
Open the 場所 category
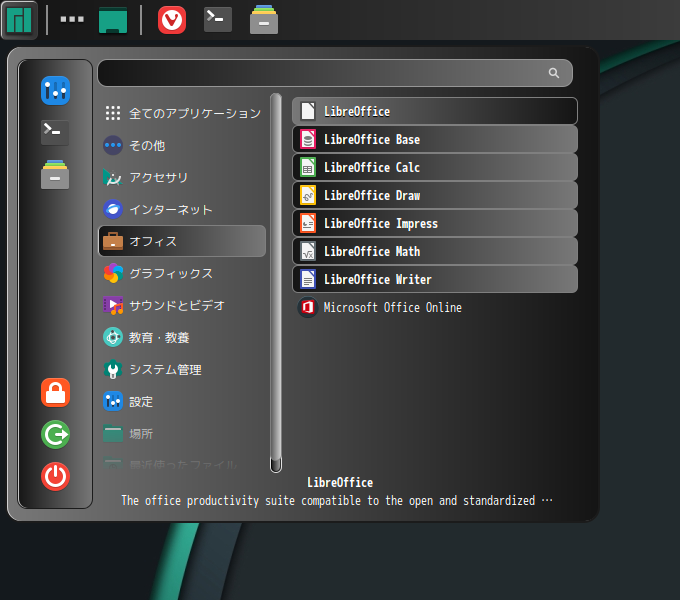[x=182, y=434]
